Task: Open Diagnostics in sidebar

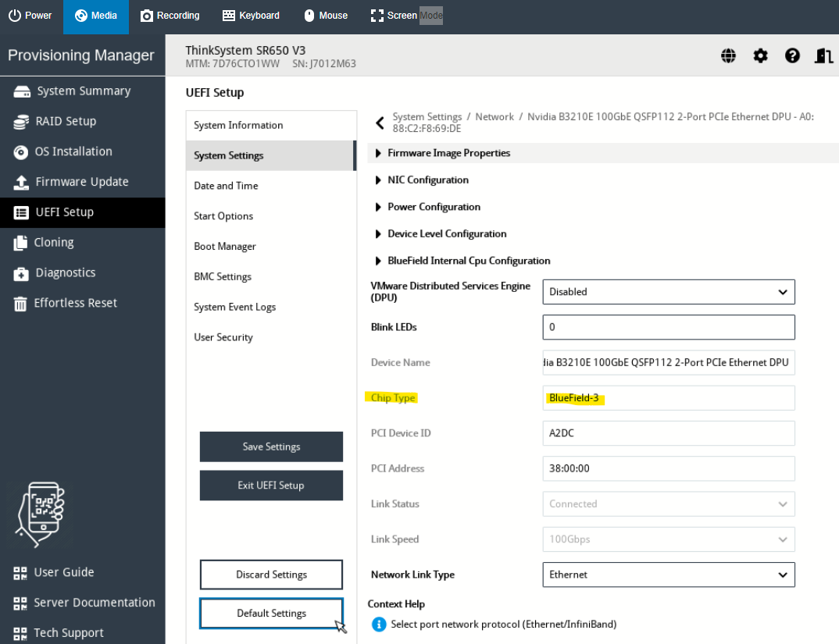Action: click(82, 272)
